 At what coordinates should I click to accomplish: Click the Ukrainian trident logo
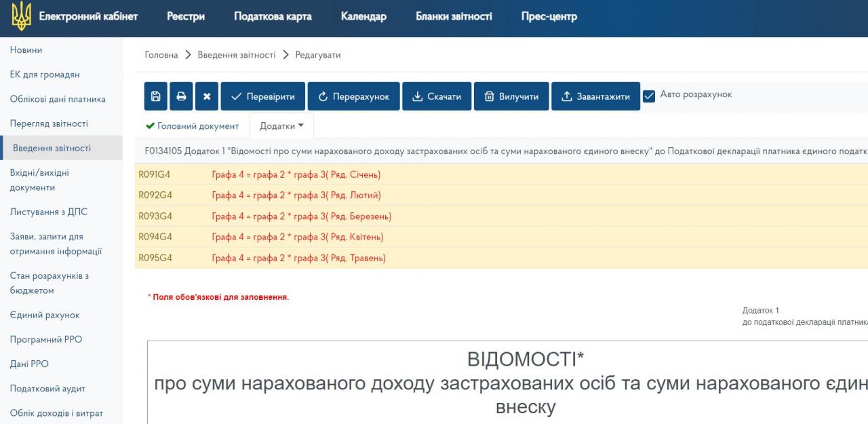pos(22,16)
